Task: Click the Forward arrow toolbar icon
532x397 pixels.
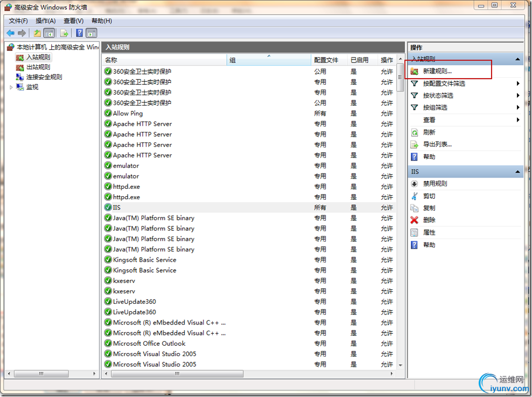Action: pos(22,33)
